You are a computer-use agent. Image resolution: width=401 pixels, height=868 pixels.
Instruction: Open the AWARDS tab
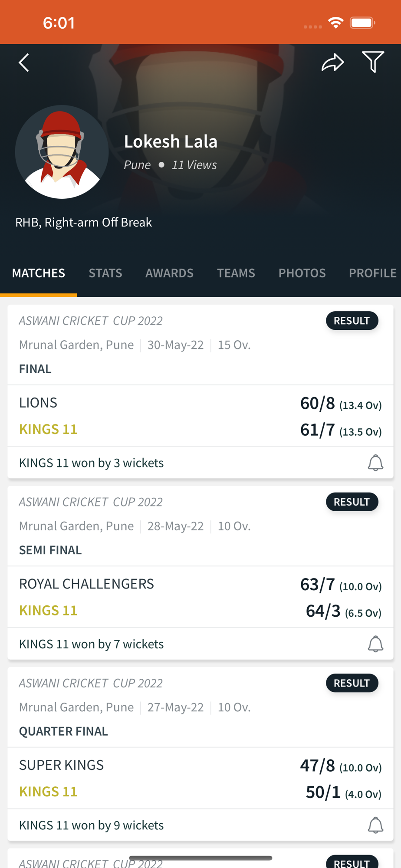tap(169, 273)
